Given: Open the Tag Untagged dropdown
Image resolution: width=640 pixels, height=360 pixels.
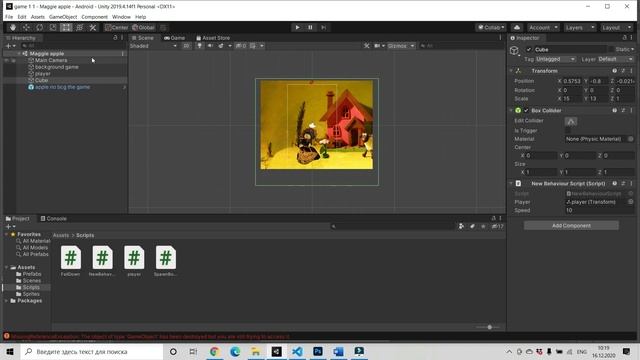Looking at the screenshot, I should (556, 59).
